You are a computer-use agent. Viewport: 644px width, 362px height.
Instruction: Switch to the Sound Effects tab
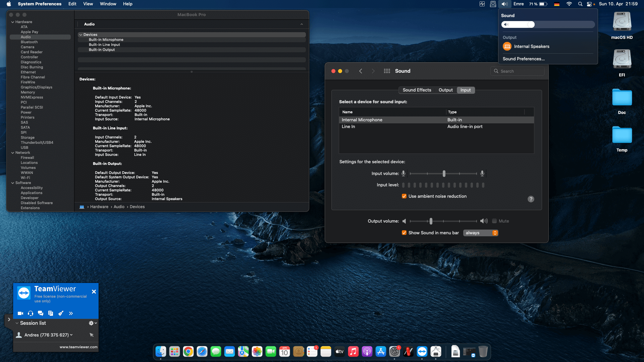pyautogui.click(x=417, y=90)
